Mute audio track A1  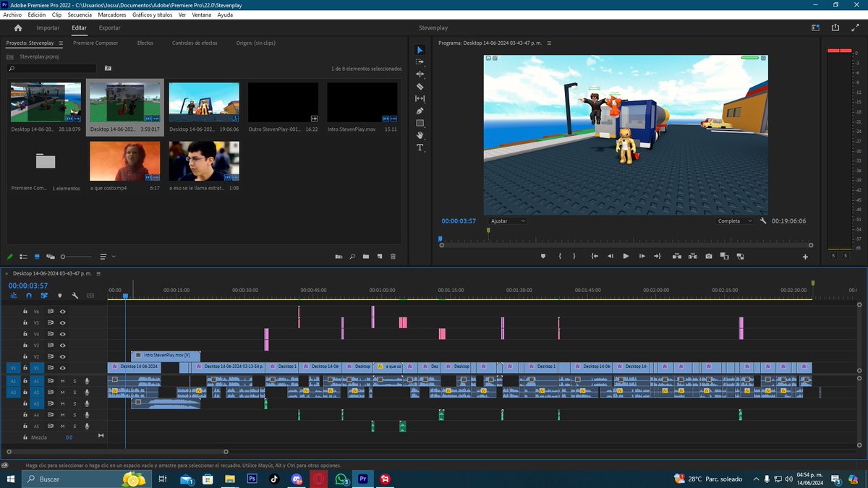(63, 380)
